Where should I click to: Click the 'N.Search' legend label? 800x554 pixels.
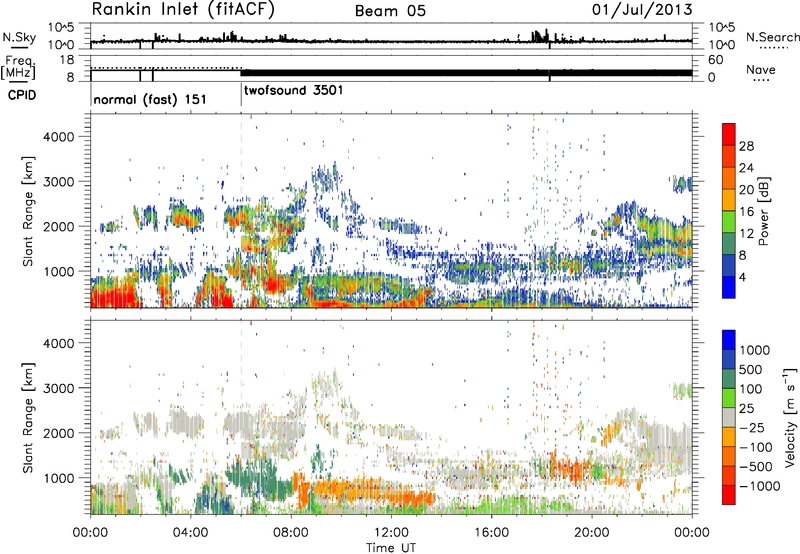pyautogui.click(x=772, y=37)
